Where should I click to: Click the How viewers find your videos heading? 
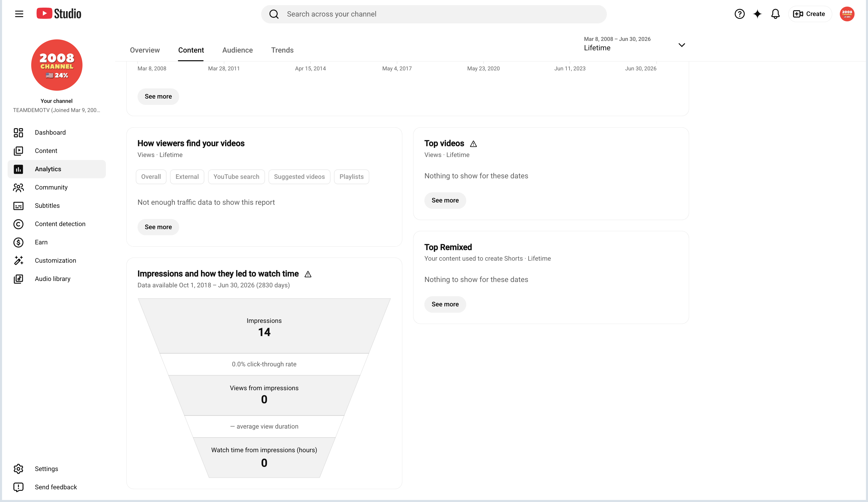pos(191,144)
